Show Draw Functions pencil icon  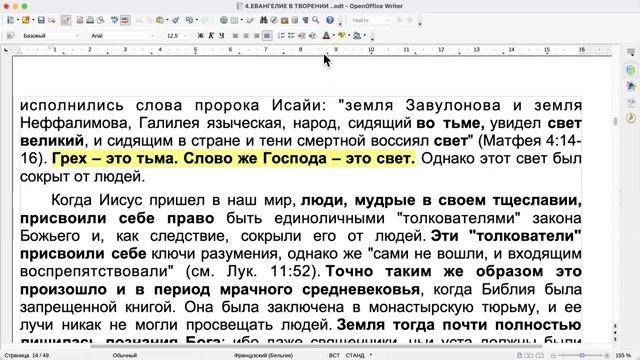tap(250, 20)
